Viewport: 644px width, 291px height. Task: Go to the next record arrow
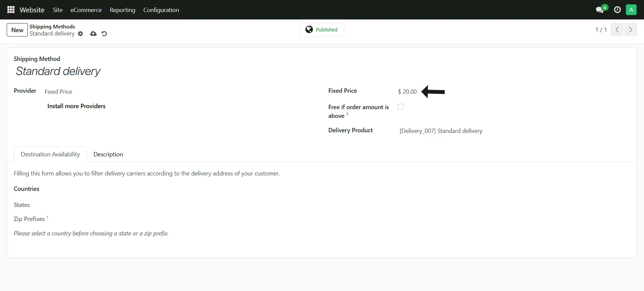(630, 29)
